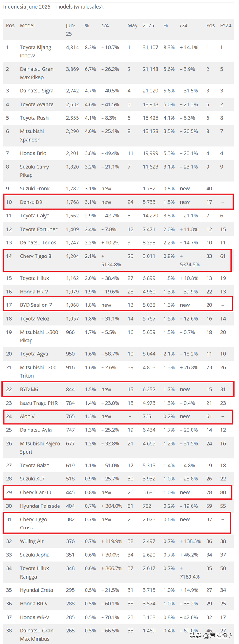
Task: Select the "May" column header
Action: point(132,25)
